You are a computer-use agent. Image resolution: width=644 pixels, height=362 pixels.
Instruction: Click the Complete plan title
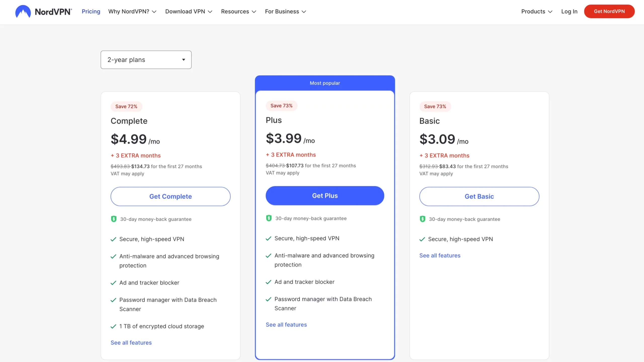tap(129, 121)
